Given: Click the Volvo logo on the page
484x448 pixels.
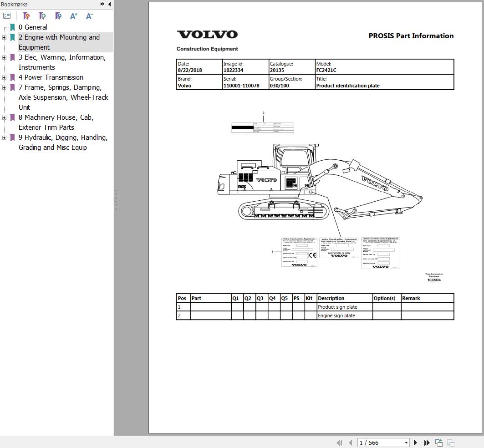Looking at the screenshot, I should (x=207, y=34).
